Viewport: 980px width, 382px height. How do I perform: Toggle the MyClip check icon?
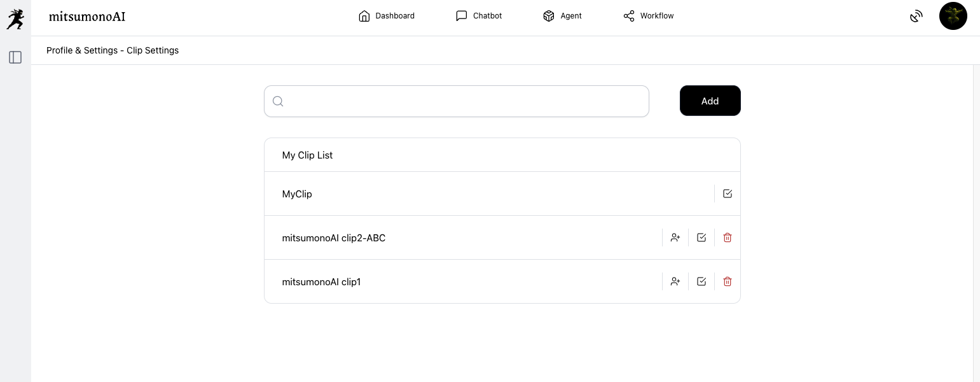tap(728, 194)
